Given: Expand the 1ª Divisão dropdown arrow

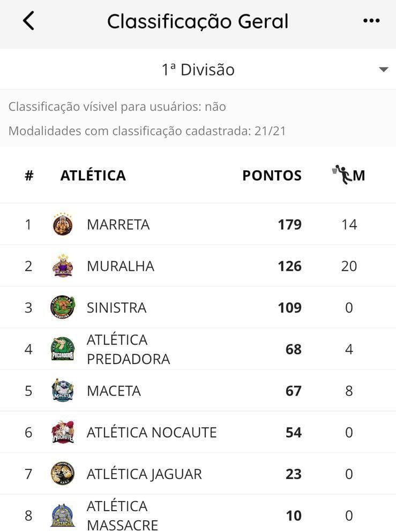Looking at the screenshot, I should coord(383,70).
